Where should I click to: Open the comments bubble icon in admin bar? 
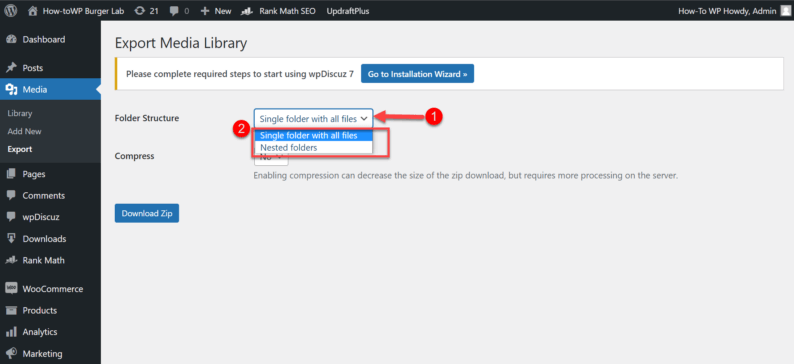pyautogui.click(x=175, y=11)
